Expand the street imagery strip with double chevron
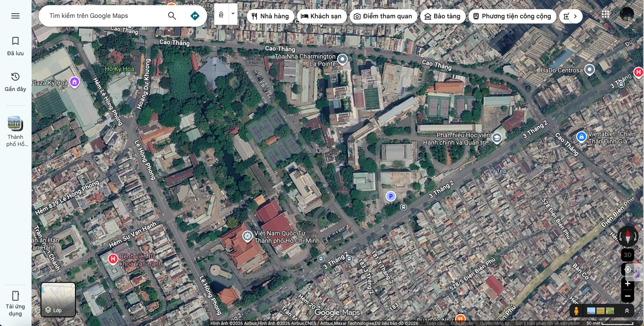The width and height of the screenshot is (644, 326). coord(627,311)
